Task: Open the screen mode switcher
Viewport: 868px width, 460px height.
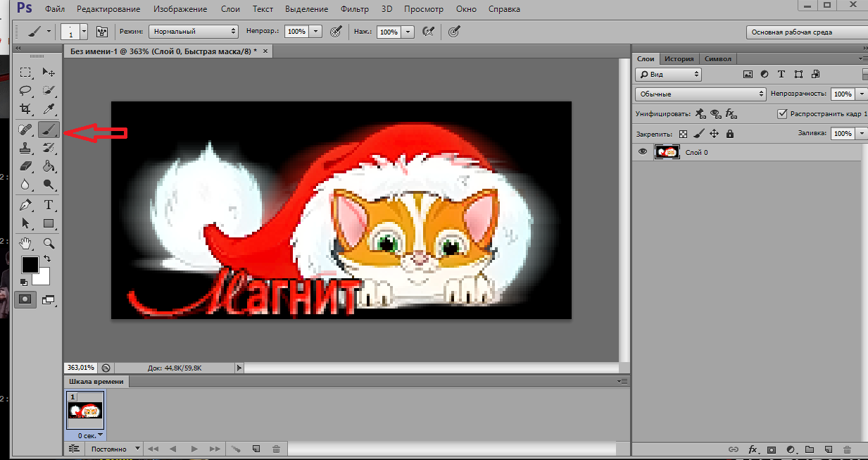Action: coord(49,299)
